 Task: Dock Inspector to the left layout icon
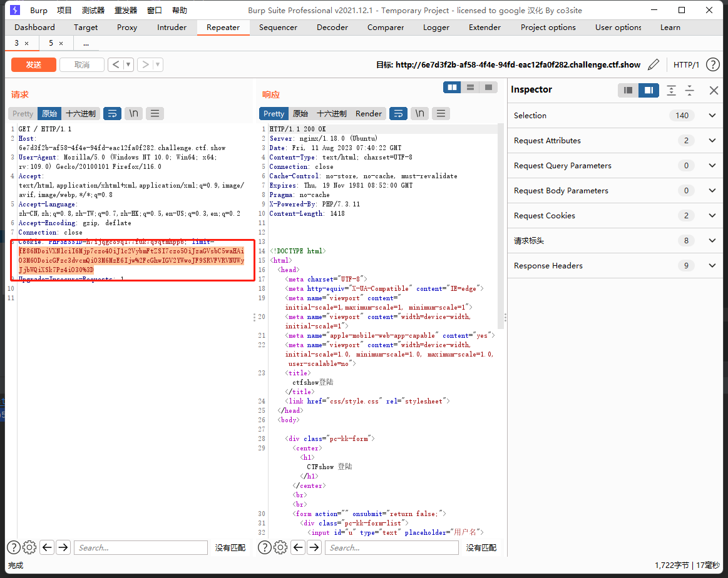click(x=628, y=90)
